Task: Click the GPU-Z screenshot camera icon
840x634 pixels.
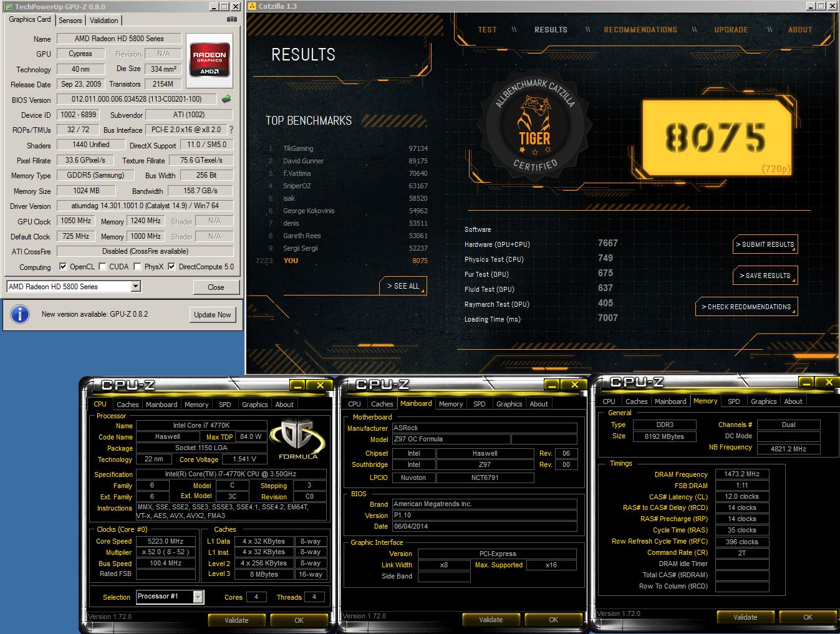Action: pos(231,19)
